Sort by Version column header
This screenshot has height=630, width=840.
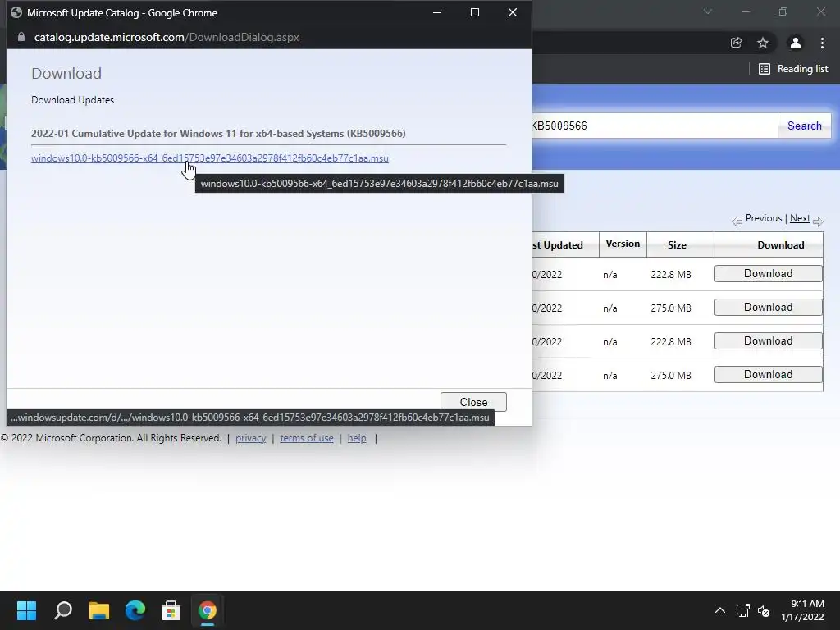(x=623, y=244)
